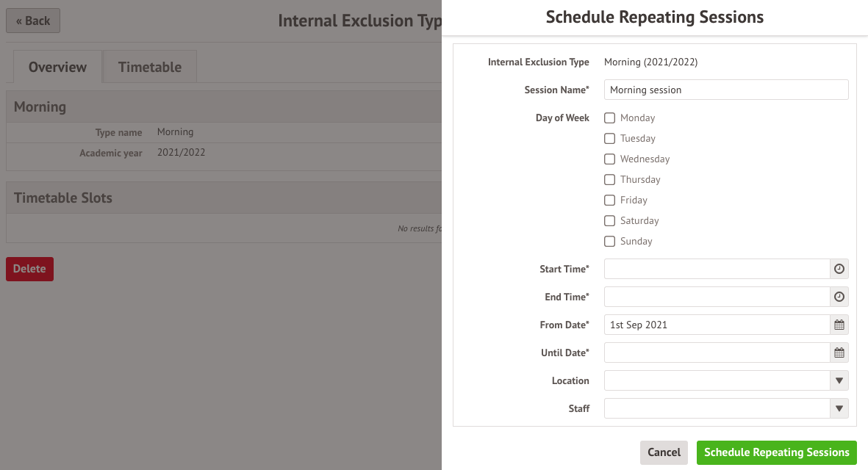
Task: Go back using the Back button
Action: tap(33, 21)
